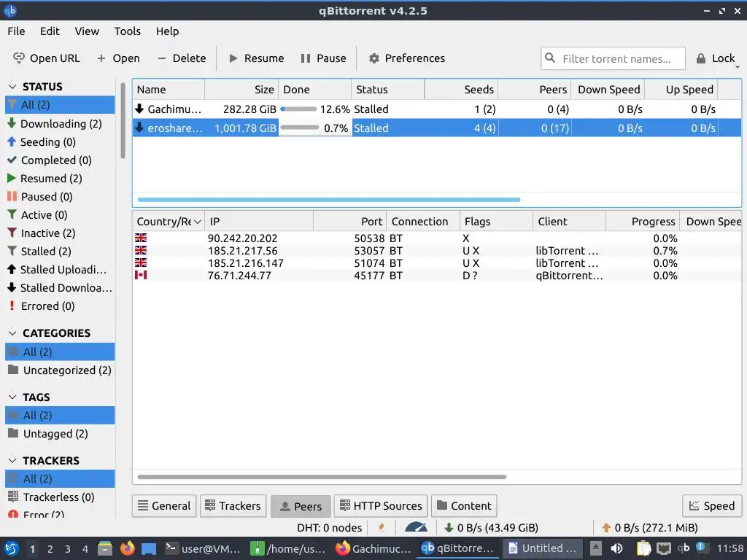
Task: Open the View menu
Action: (x=87, y=31)
